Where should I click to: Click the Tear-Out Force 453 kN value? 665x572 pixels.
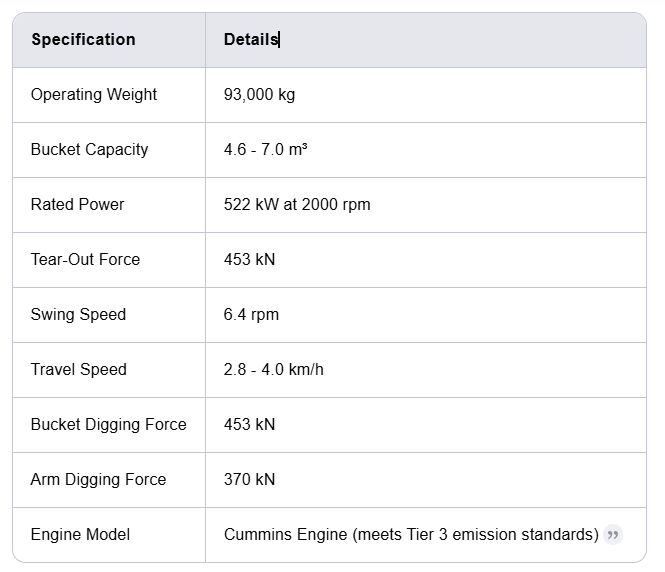click(x=249, y=259)
